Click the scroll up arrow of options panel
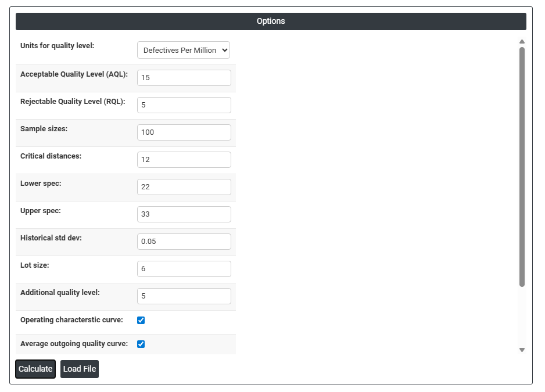The height and width of the screenshot is (392, 545). (x=522, y=42)
